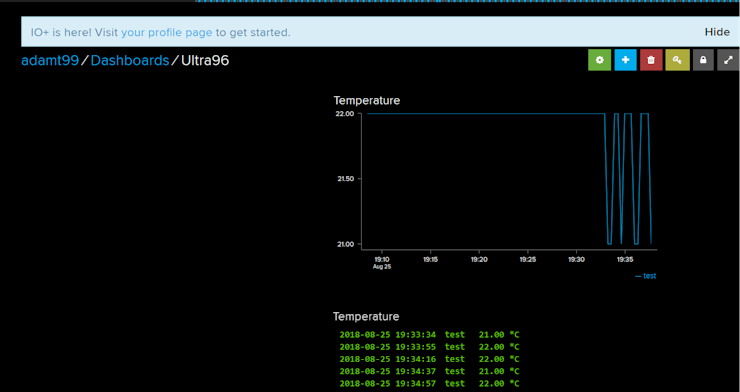Select the 19:34:37 log entry
The image size is (740, 392).
click(x=429, y=372)
